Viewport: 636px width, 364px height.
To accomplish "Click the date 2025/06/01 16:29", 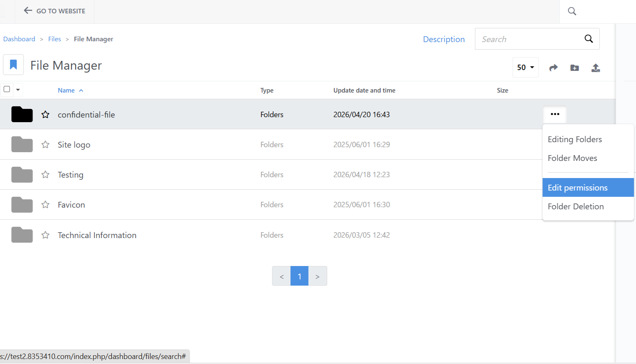I will pyautogui.click(x=361, y=145).
